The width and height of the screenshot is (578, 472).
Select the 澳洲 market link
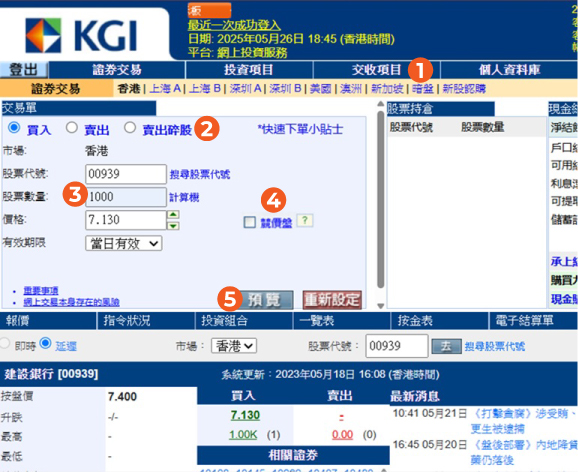pyautogui.click(x=351, y=88)
